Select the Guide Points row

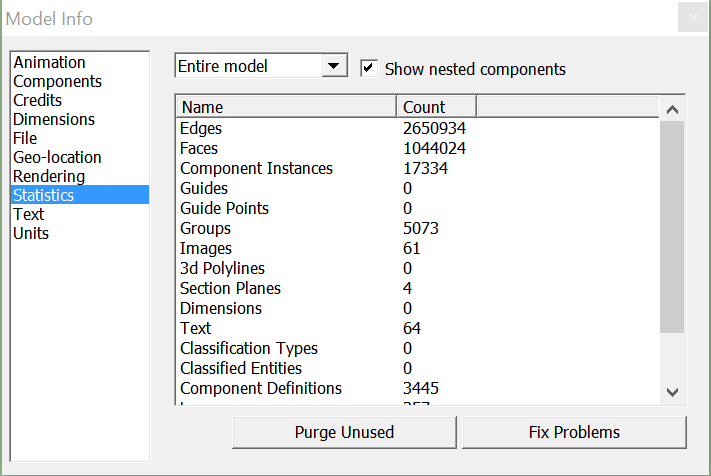417,208
